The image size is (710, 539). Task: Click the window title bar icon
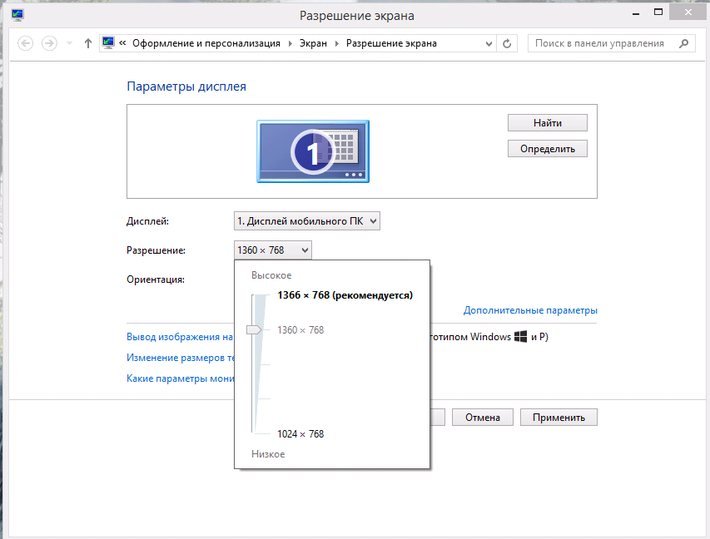(18, 15)
